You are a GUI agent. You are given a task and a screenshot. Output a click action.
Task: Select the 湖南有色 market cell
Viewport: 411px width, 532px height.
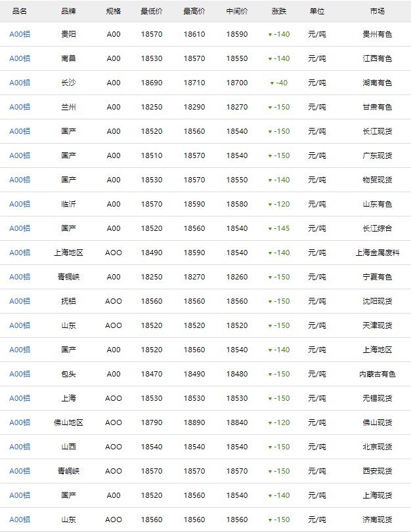click(378, 83)
